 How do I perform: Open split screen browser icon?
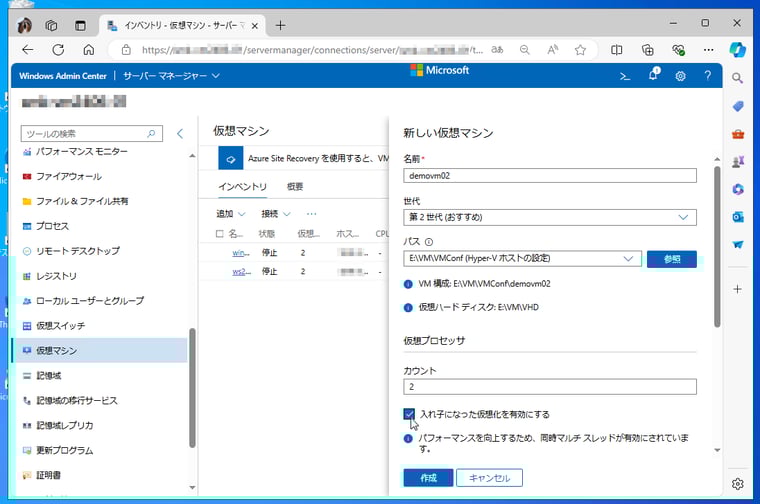(617, 49)
